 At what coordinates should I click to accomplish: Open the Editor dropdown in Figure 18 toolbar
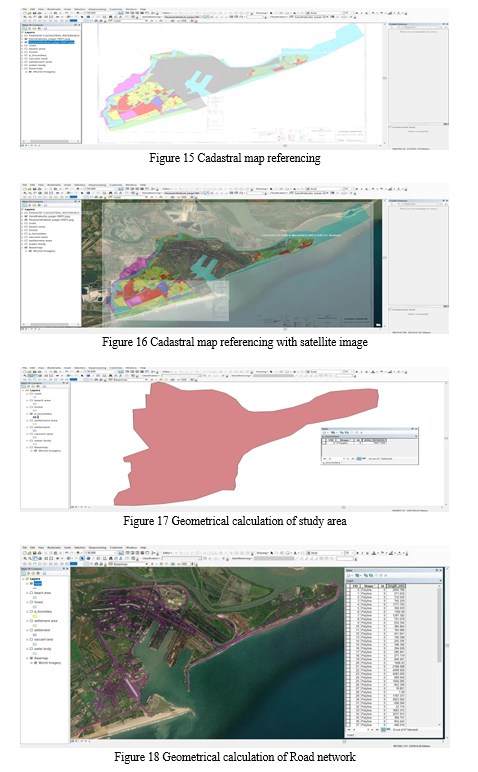point(167,553)
